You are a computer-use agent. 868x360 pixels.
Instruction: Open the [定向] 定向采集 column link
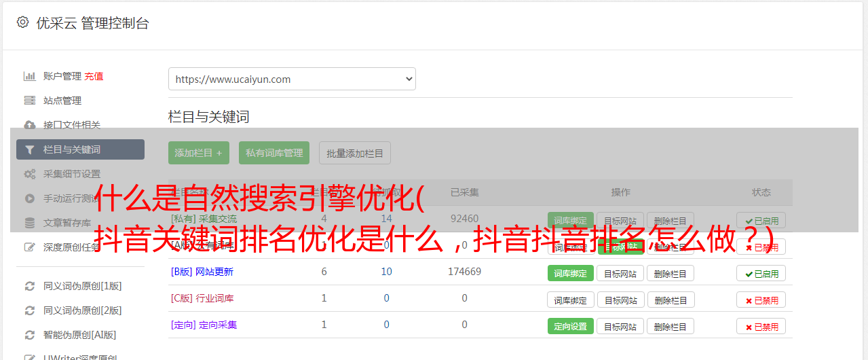point(204,325)
